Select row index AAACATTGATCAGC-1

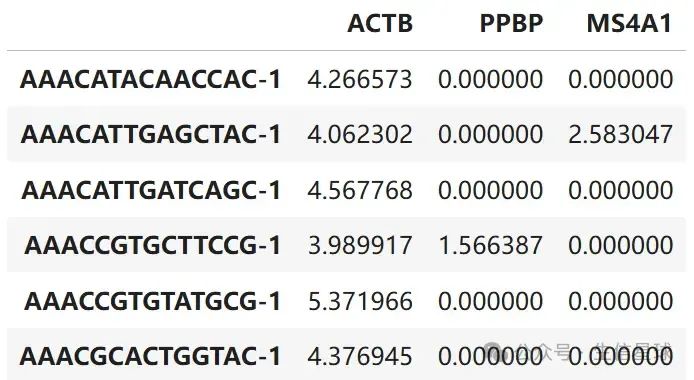pos(151,190)
